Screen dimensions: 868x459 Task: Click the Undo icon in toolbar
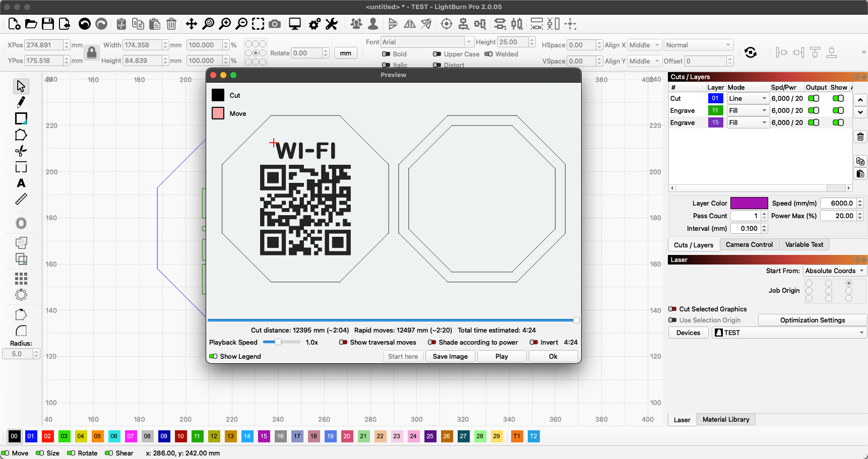[x=85, y=24]
